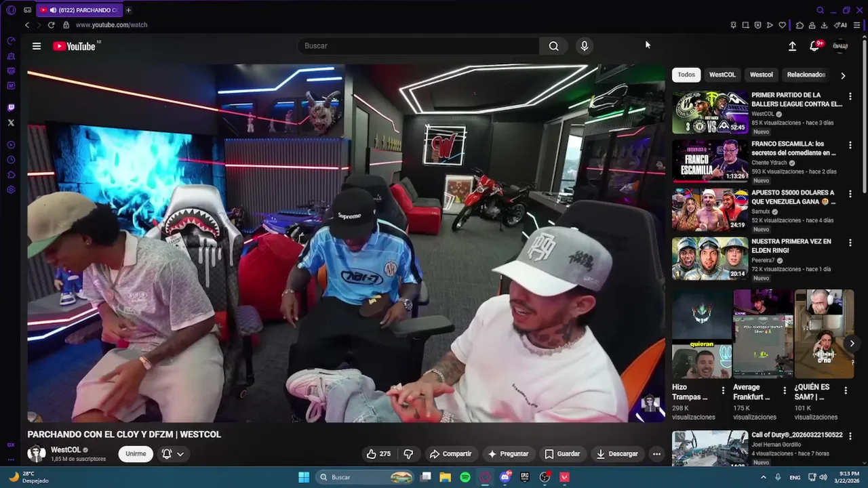The width and height of the screenshot is (868, 488).
Task: Open options for PRIMER PARTIDO video
Action: click(x=850, y=96)
